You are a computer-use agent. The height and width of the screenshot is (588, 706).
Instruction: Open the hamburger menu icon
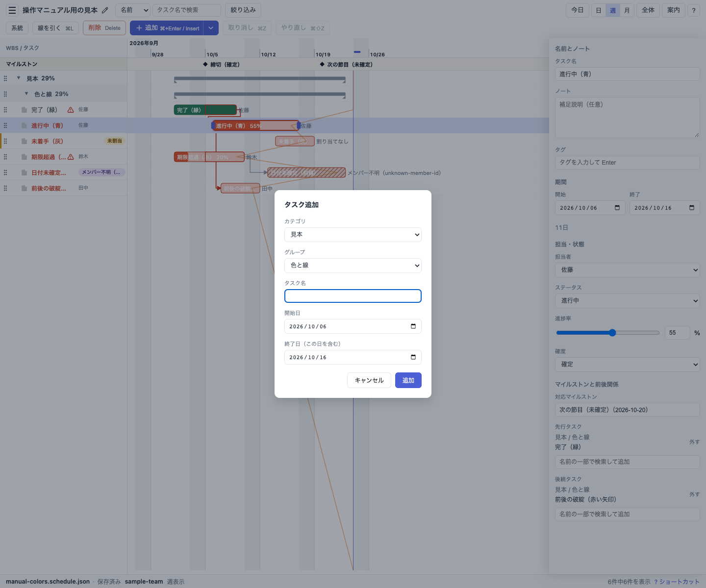12,10
